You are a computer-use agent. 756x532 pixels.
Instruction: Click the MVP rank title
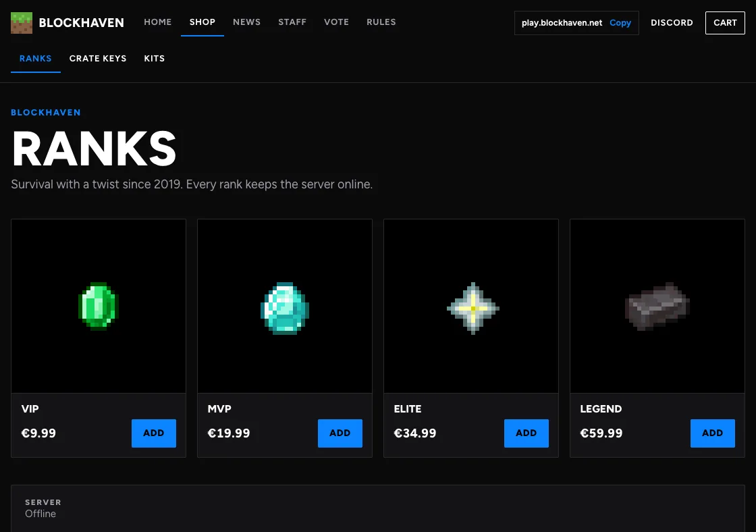219,409
